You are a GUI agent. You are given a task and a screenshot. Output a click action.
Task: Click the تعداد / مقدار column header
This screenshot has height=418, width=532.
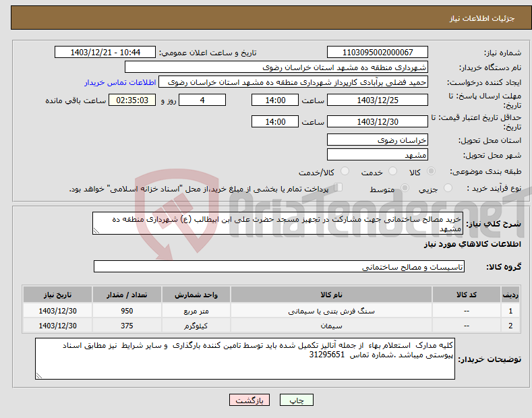click(127, 295)
